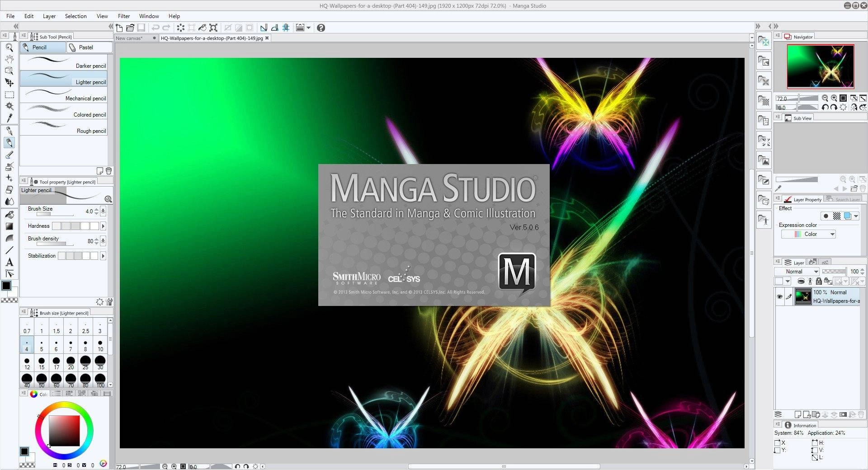Screen dimensions: 868x470
Task: Select the Gradient tool
Action: (x=9, y=226)
